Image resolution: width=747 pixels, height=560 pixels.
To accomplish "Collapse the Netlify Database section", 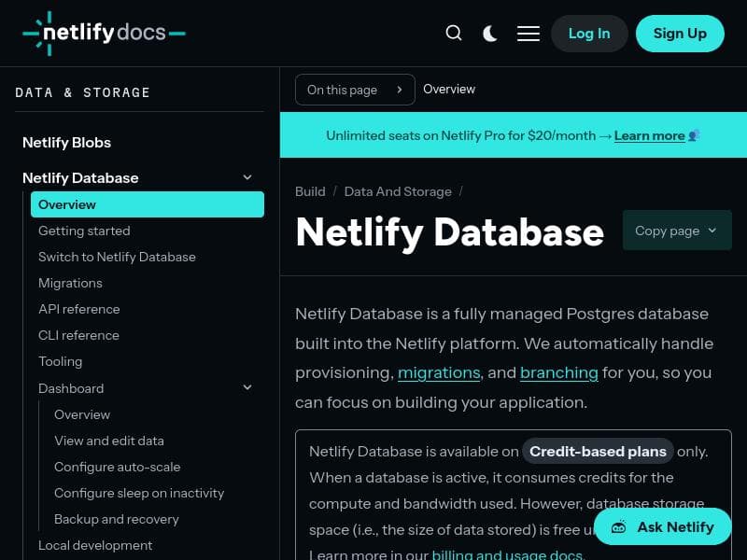I will [247, 176].
